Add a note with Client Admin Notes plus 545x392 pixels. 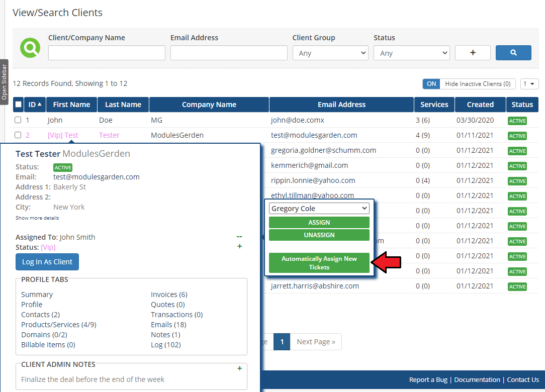239,368
